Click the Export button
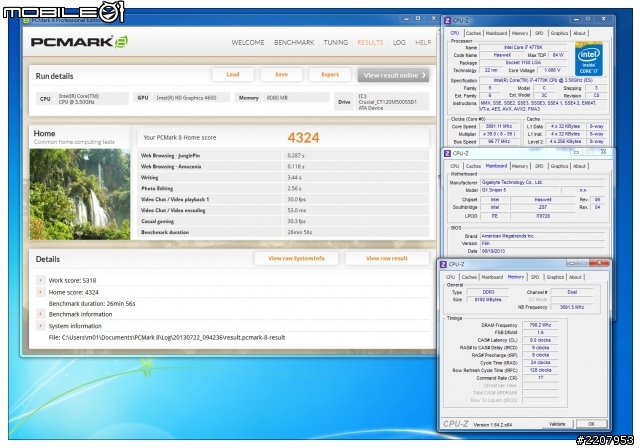The height and width of the screenshot is (448, 640). pos(330,75)
